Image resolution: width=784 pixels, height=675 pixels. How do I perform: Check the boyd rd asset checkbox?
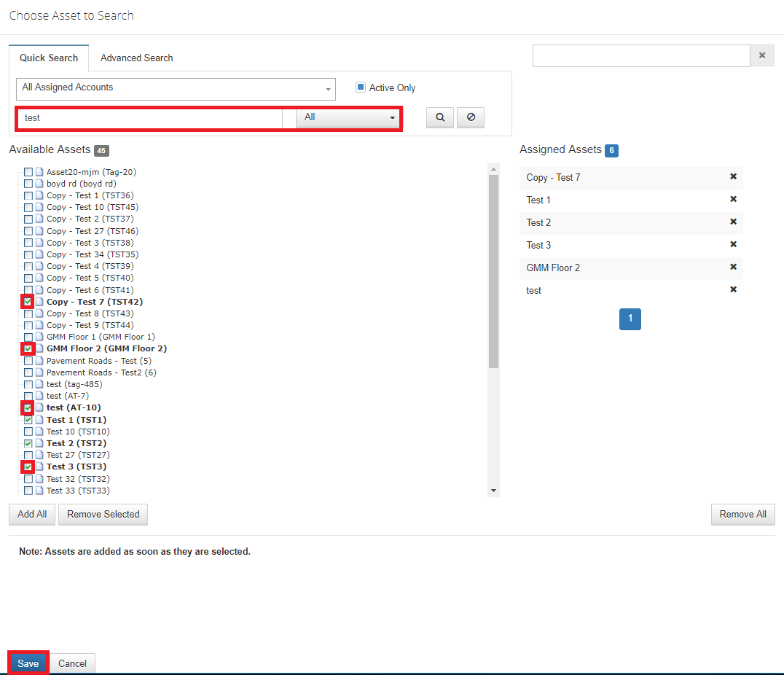pyautogui.click(x=28, y=184)
